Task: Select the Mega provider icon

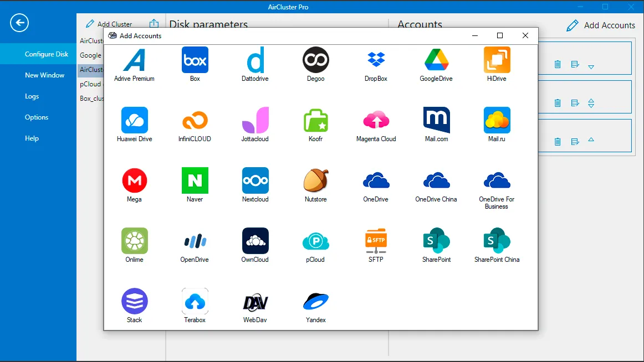Action: click(x=134, y=181)
